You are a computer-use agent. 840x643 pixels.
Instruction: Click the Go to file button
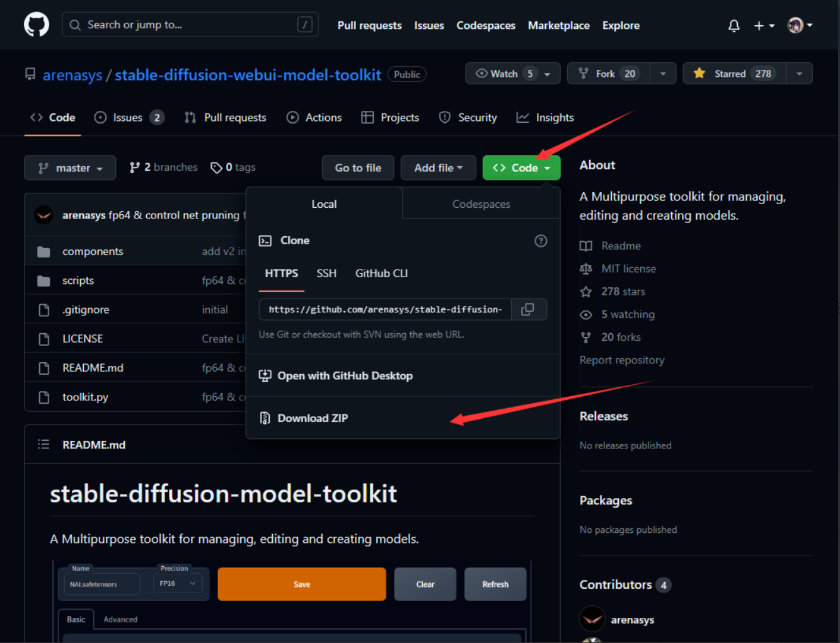pyautogui.click(x=358, y=168)
